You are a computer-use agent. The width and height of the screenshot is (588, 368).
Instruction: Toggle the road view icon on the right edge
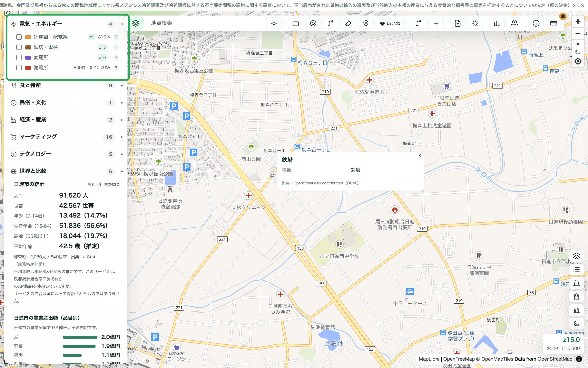[577, 283]
